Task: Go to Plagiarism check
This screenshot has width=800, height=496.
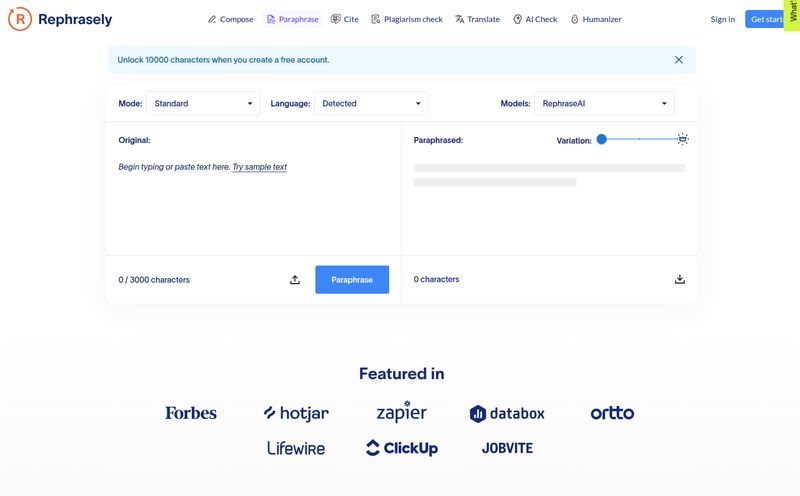Action: point(407,19)
